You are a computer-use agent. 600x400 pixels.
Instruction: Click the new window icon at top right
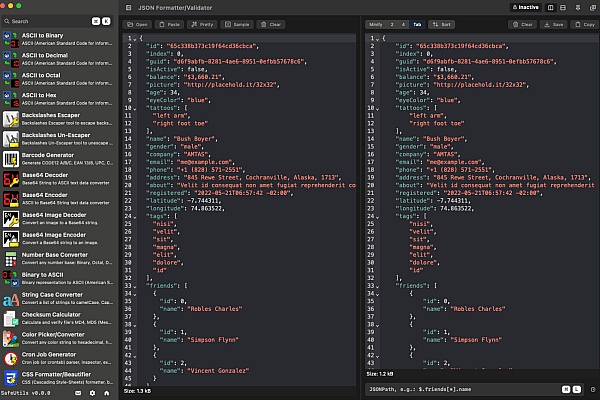tap(593, 8)
